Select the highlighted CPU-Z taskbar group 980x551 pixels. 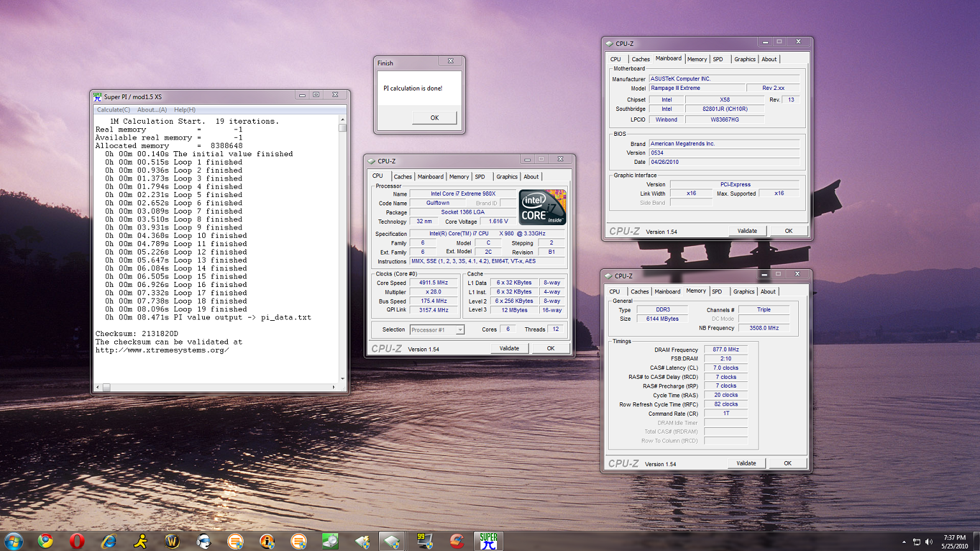point(392,541)
